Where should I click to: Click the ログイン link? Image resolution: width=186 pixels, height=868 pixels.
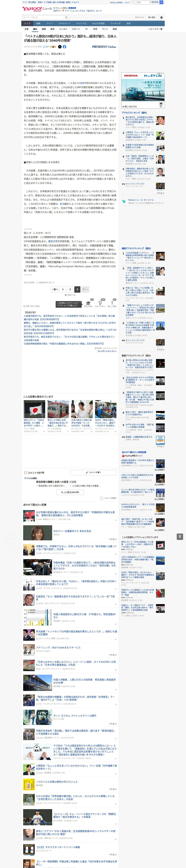(57, 11)
